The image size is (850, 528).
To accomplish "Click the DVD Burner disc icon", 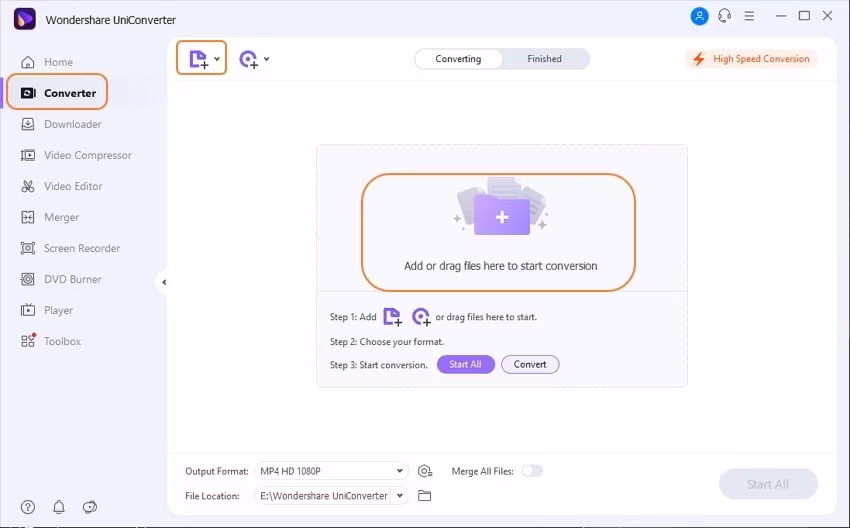I will pos(28,279).
